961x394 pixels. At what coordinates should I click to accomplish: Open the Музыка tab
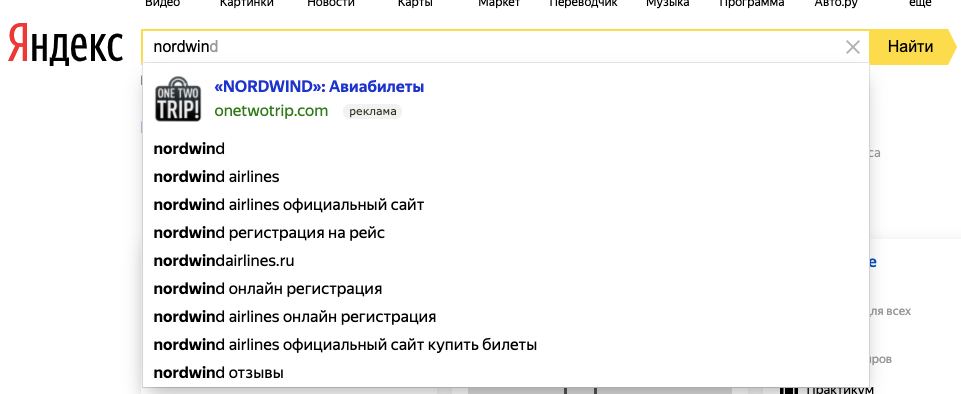[x=667, y=4]
